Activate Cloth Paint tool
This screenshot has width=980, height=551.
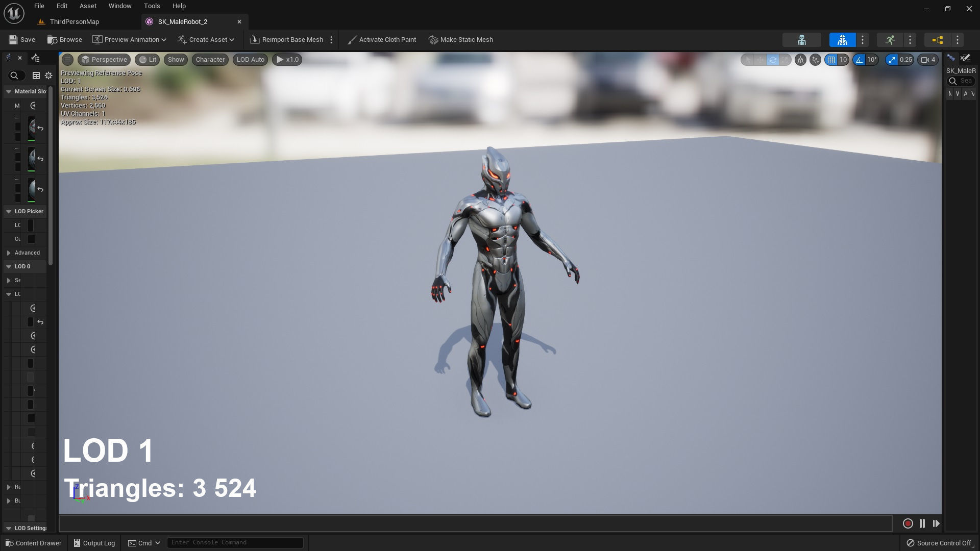click(x=382, y=39)
